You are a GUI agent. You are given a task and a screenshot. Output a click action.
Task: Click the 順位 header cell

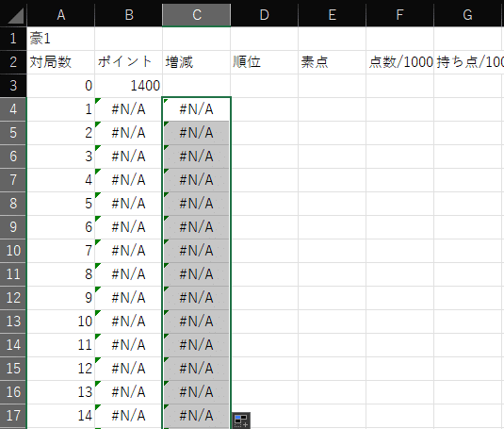[x=264, y=62]
